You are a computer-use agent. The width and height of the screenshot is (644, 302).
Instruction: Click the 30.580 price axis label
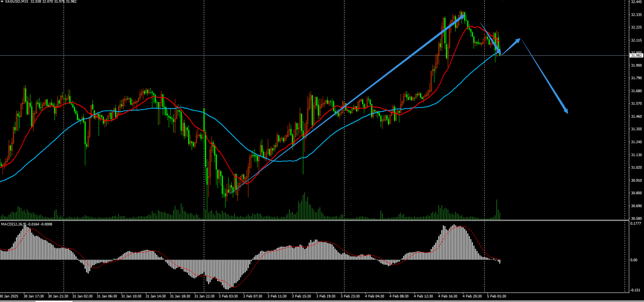tap(636, 218)
